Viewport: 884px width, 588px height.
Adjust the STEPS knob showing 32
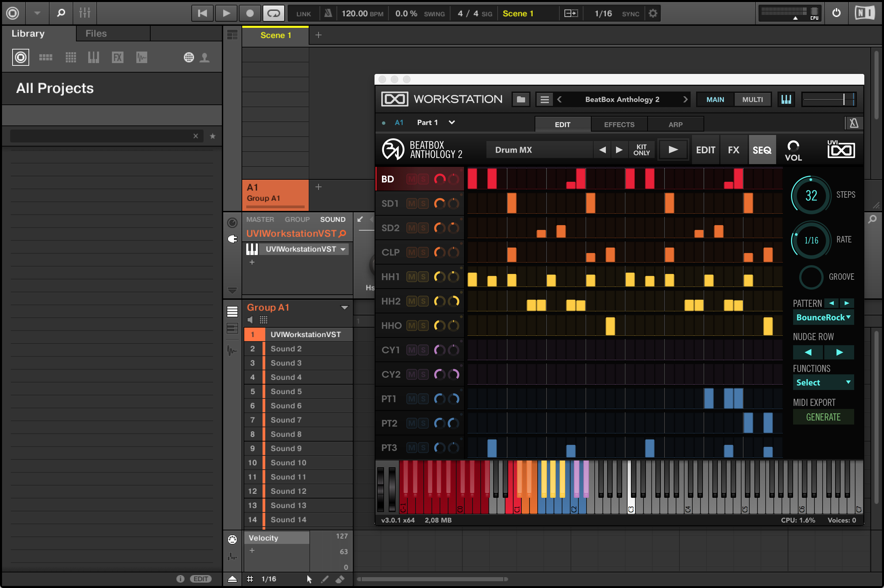[811, 195]
